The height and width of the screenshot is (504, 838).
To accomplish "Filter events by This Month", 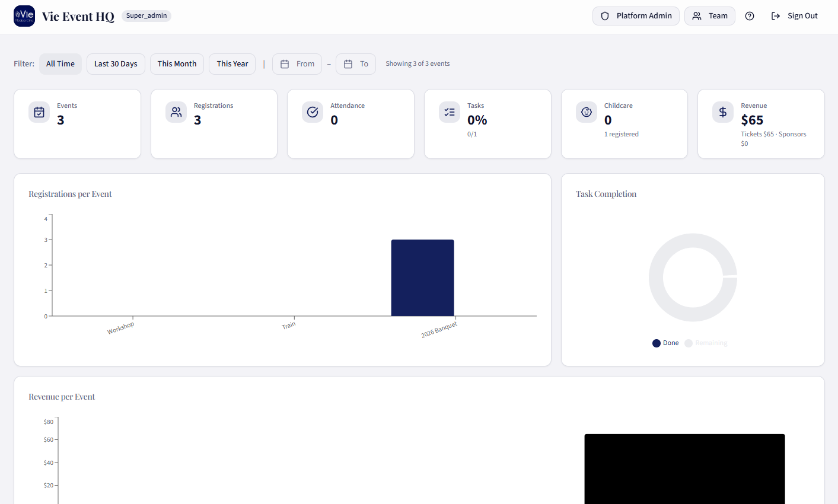I will pyautogui.click(x=177, y=64).
